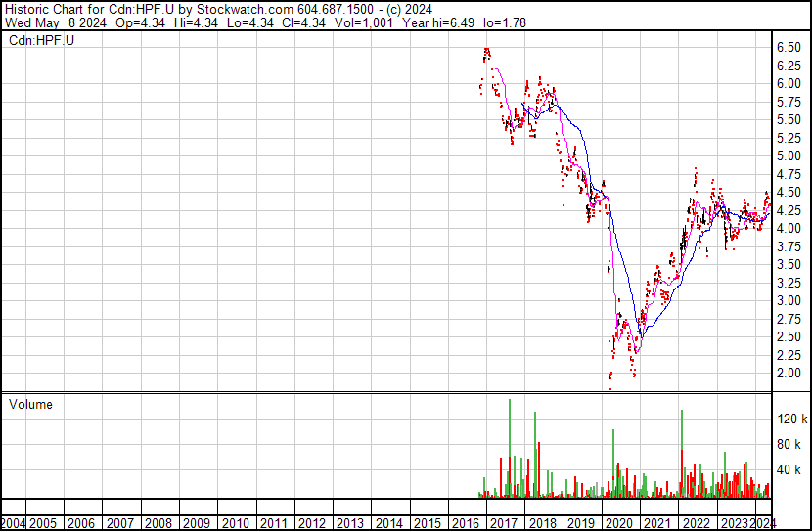Select the 2.00 price axis label
The width and height of the screenshot is (812, 531).
(x=789, y=374)
